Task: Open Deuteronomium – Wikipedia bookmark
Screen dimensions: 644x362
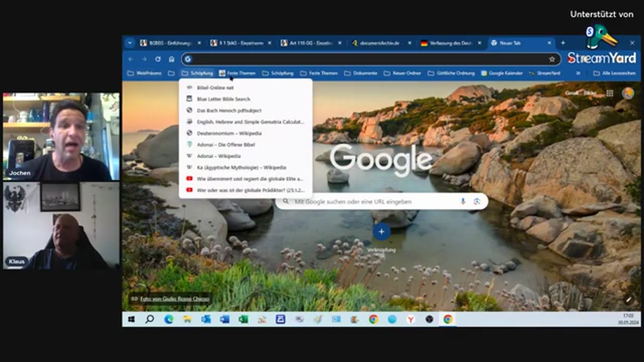Action: [246, 133]
